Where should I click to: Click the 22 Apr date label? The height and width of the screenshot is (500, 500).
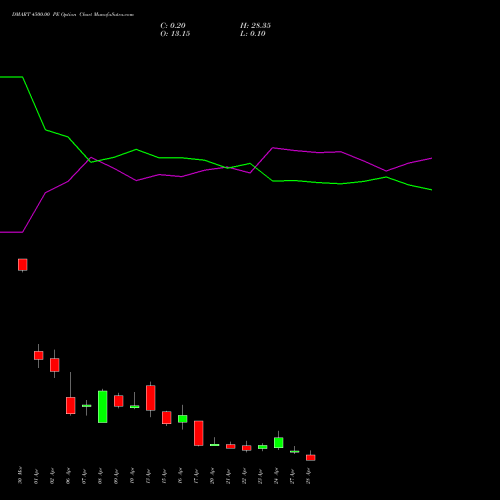pyautogui.click(x=244, y=476)
